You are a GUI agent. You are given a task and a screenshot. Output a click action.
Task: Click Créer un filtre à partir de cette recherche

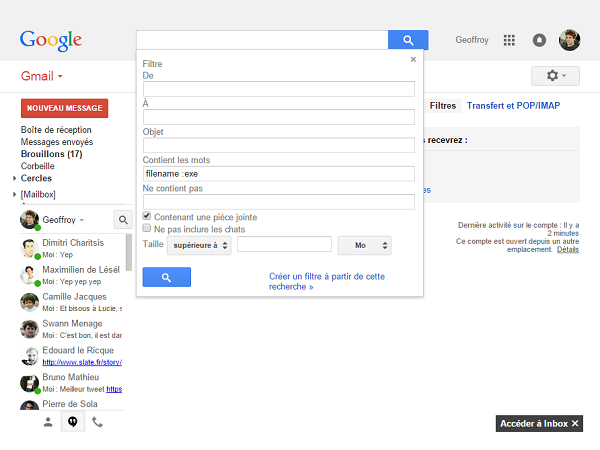click(327, 282)
